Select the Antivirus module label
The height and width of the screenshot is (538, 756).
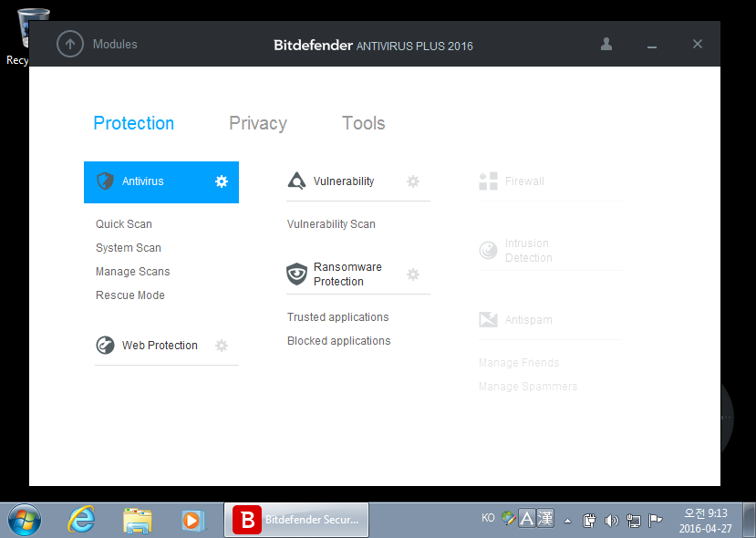coord(142,181)
